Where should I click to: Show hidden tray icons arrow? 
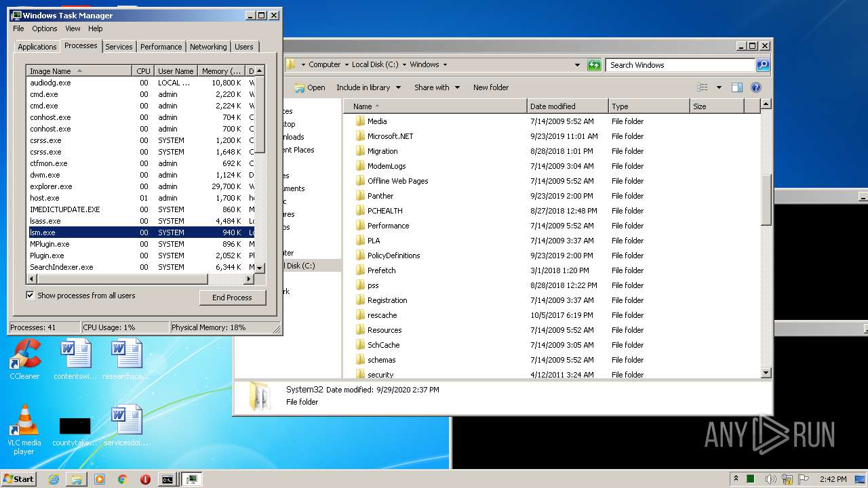point(736,479)
